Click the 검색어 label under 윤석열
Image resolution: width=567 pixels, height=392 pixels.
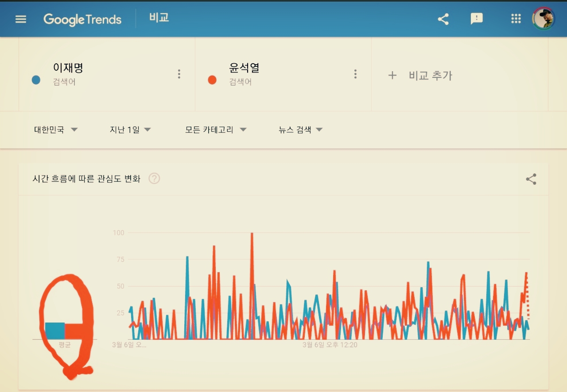241,82
